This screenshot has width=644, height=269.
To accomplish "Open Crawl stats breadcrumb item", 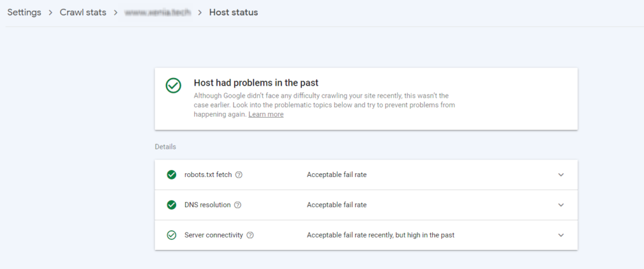I will click(x=83, y=13).
